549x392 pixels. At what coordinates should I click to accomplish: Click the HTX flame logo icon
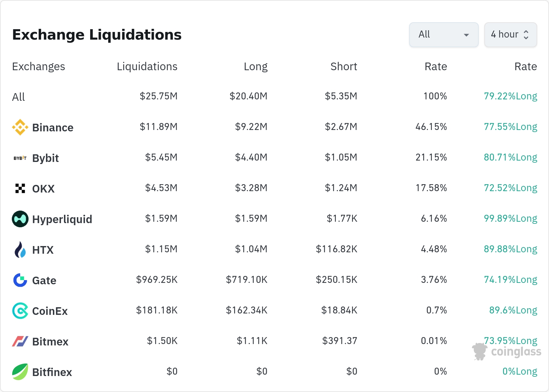point(20,250)
